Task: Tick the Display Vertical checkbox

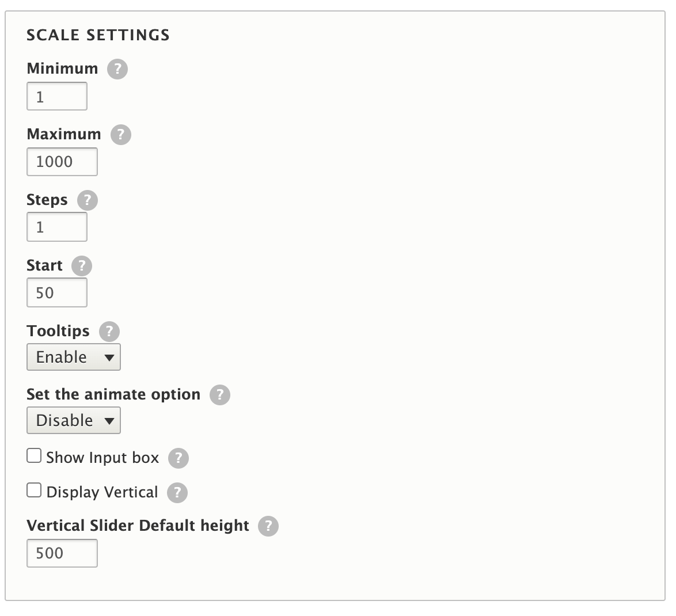Action: (34, 490)
